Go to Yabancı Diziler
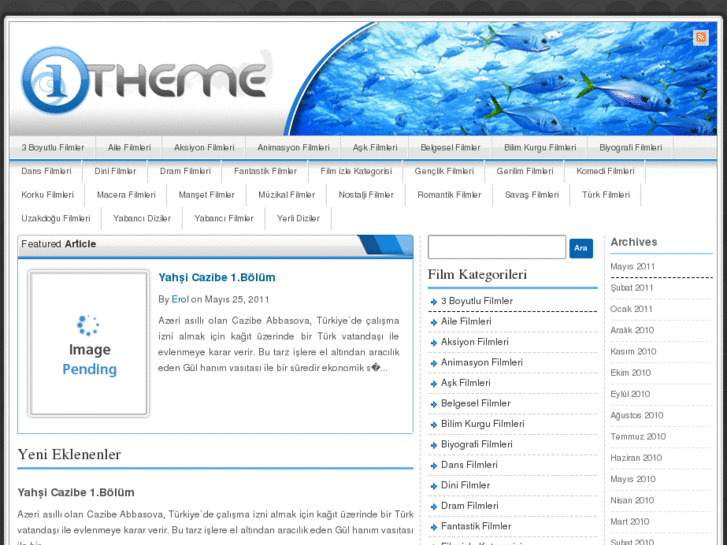 pos(142,218)
